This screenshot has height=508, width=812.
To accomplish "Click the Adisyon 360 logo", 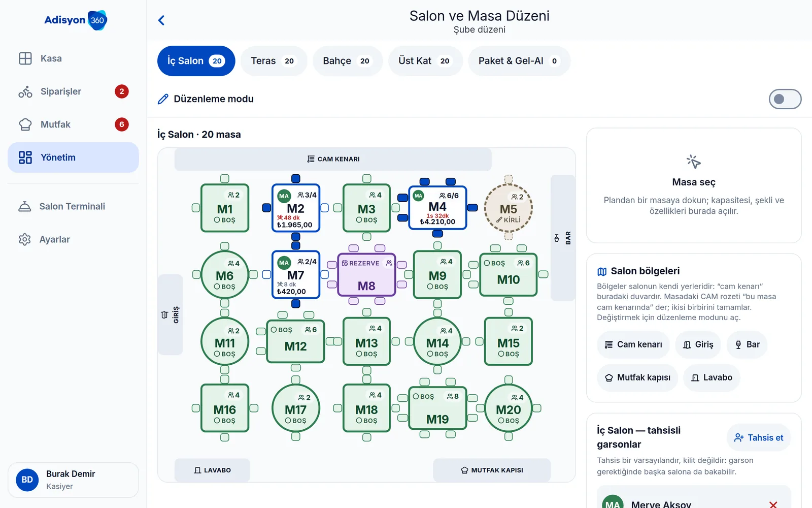I will 76,20.
